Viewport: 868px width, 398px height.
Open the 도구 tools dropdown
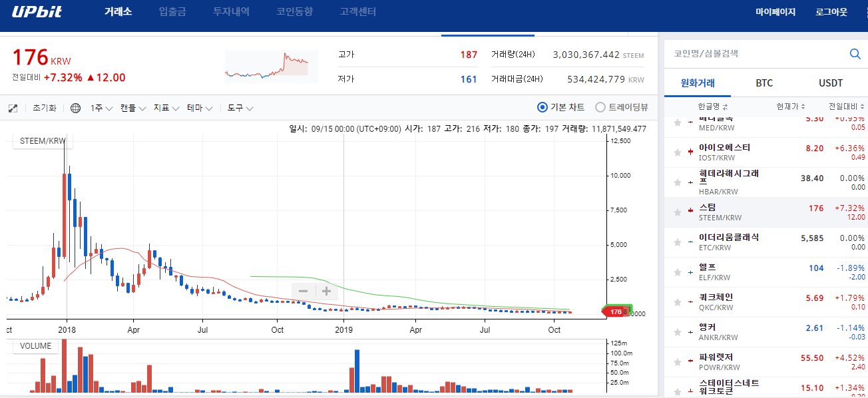point(240,108)
